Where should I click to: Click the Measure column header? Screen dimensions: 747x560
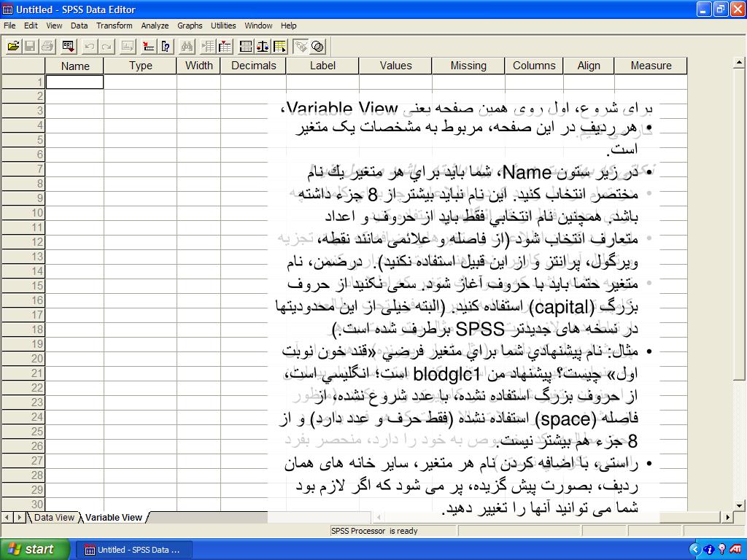pyautogui.click(x=651, y=66)
